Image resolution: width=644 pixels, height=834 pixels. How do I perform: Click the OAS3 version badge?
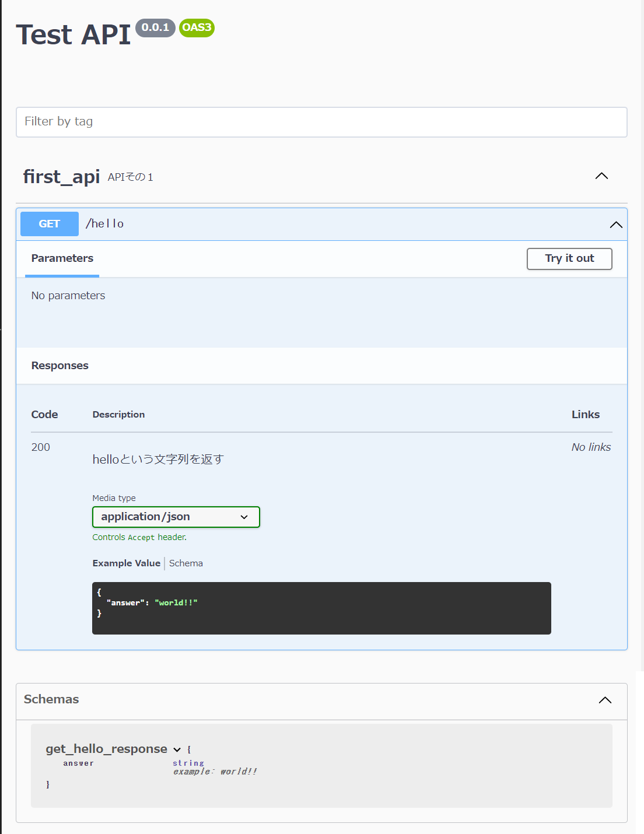pos(197,27)
